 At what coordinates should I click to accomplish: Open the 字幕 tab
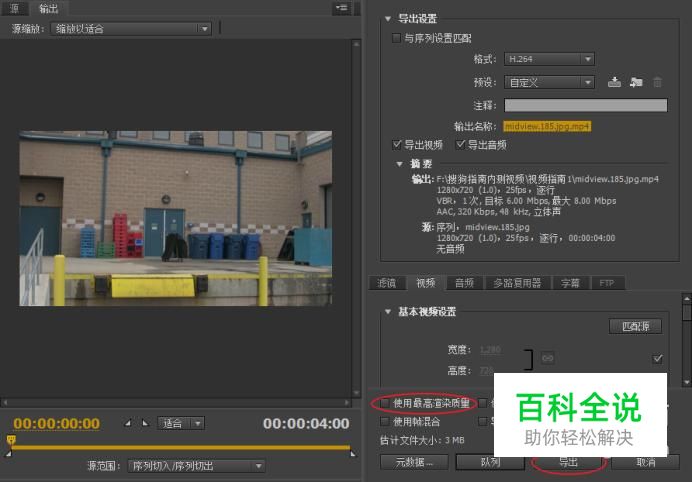[570, 283]
